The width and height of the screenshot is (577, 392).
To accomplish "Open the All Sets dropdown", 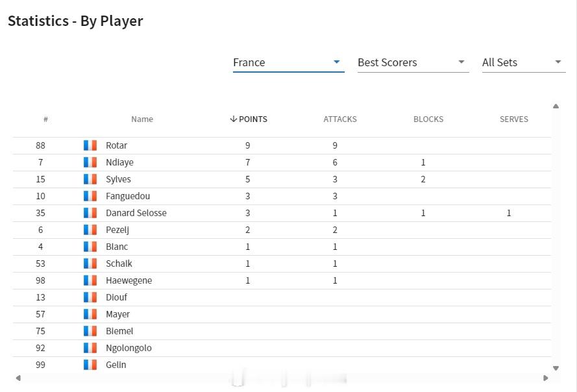I will click(524, 62).
